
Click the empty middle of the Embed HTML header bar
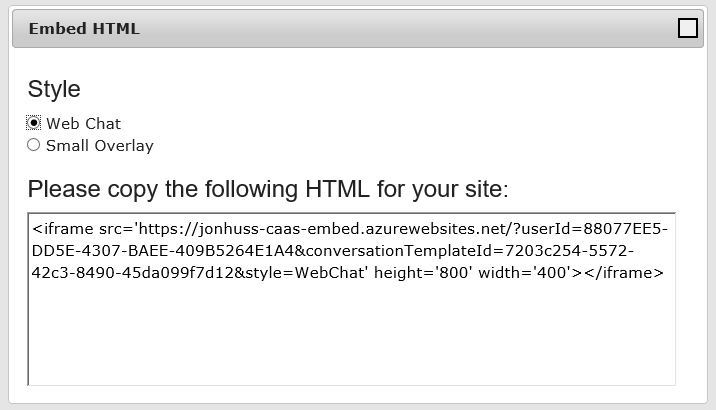pyautogui.click(x=400, y=29)
